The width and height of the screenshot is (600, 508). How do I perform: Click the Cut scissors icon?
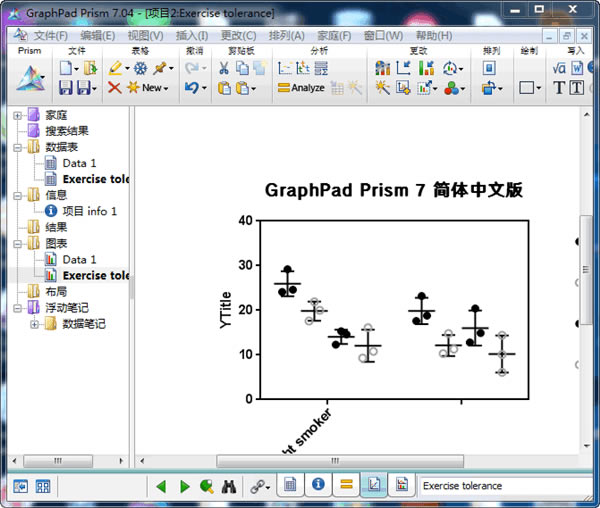click(x=224, y=68)
